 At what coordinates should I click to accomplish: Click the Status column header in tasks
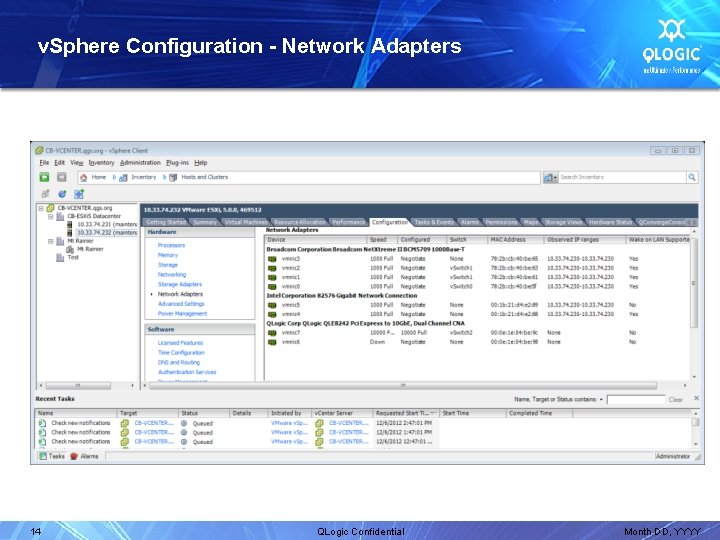pos(203,413)
